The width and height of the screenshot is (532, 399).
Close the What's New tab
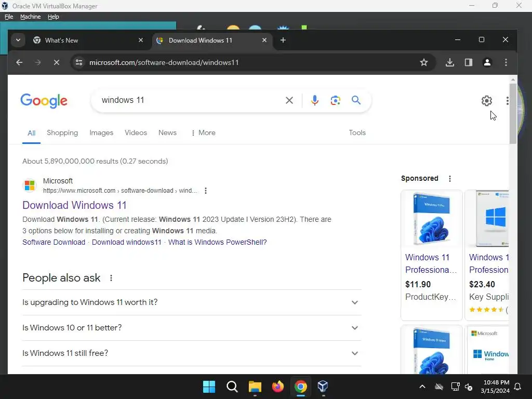141,40
